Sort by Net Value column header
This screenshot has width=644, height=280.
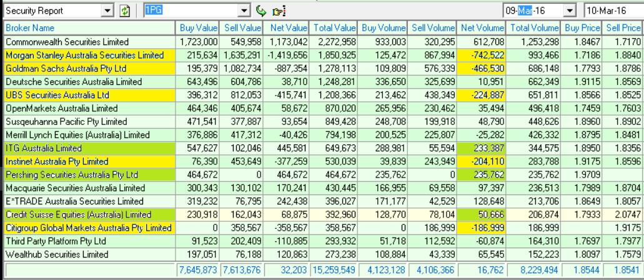[287, 28]
